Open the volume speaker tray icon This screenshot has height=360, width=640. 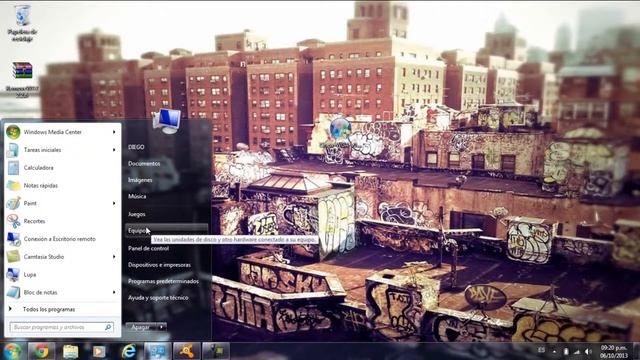pyautogui.click(x=588, y=351)
